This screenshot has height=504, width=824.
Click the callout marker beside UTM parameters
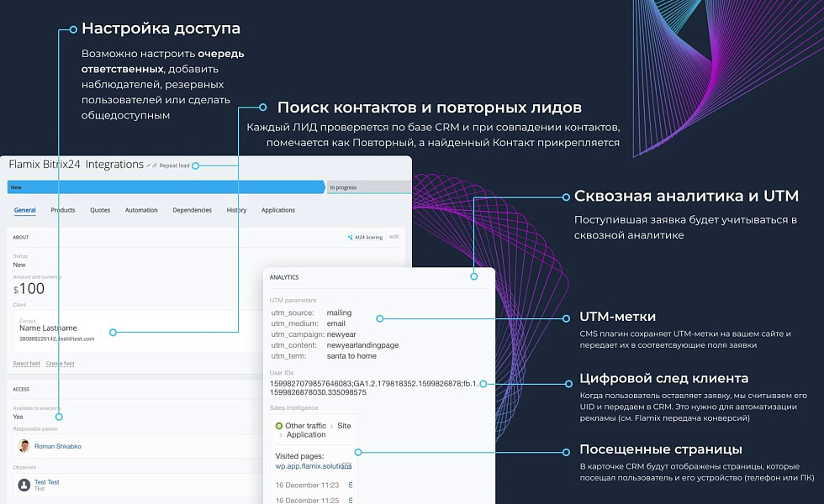pos(380,318)
